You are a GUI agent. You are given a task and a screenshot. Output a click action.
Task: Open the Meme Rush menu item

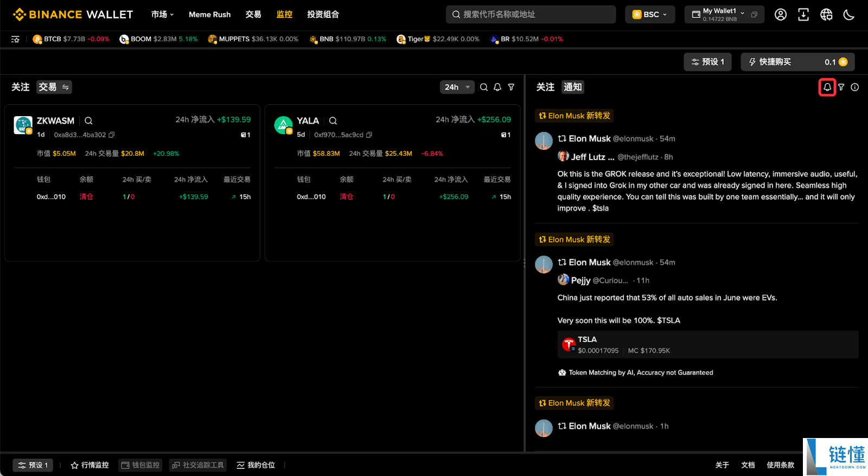[x=209, y=15]
